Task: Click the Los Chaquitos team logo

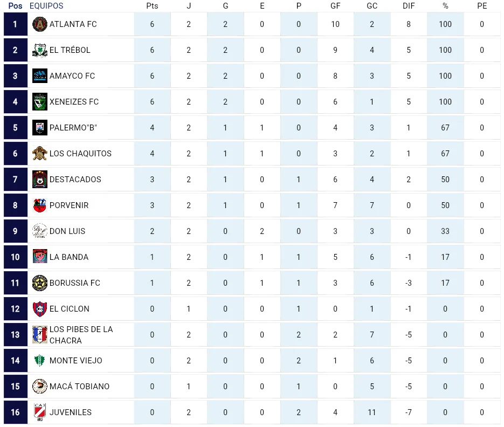Action: tap(40, 154)
